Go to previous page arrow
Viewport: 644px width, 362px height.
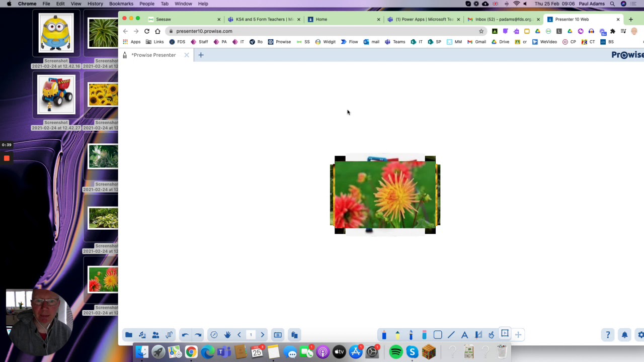pyautogui.click(x=239, y=335)
